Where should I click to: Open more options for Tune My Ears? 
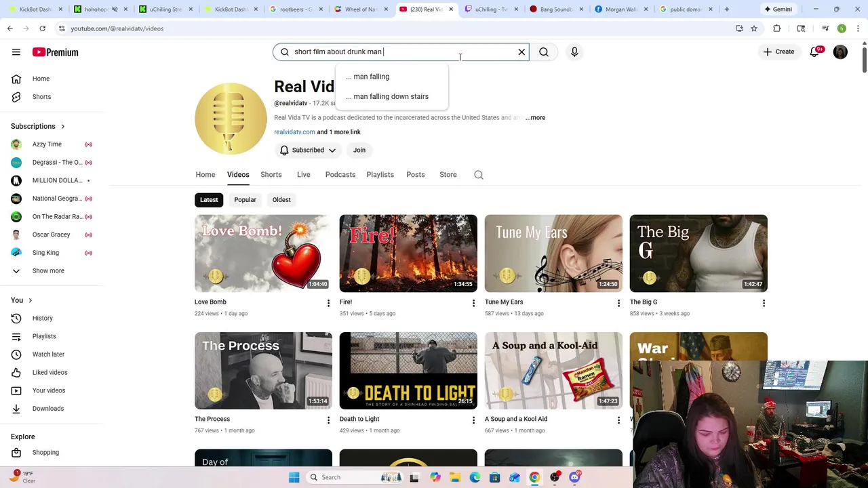[618, 303]
